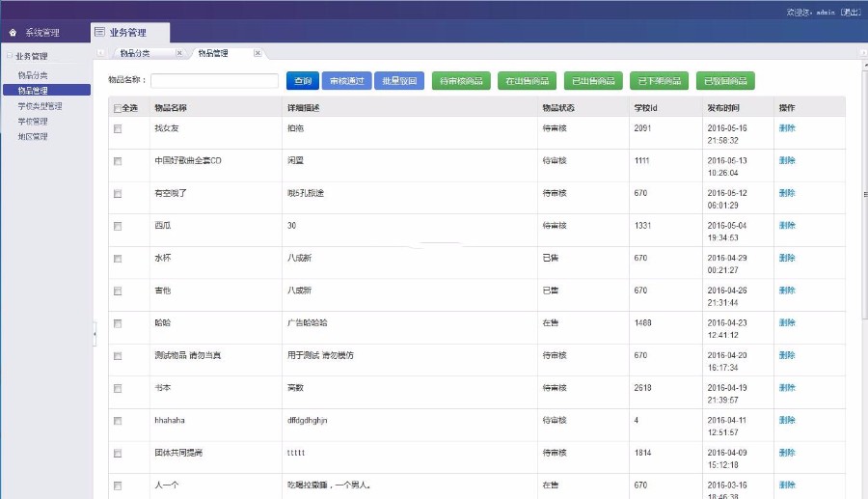The height and width of the screenshot is (499, 868).
Task: Click the 查询 button
Action: coord(303,81)
